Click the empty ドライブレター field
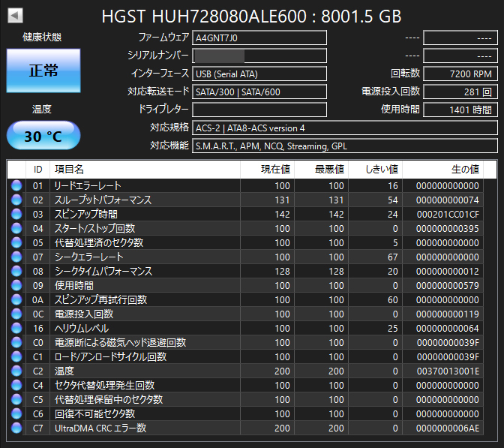 [x=259, y=110]
